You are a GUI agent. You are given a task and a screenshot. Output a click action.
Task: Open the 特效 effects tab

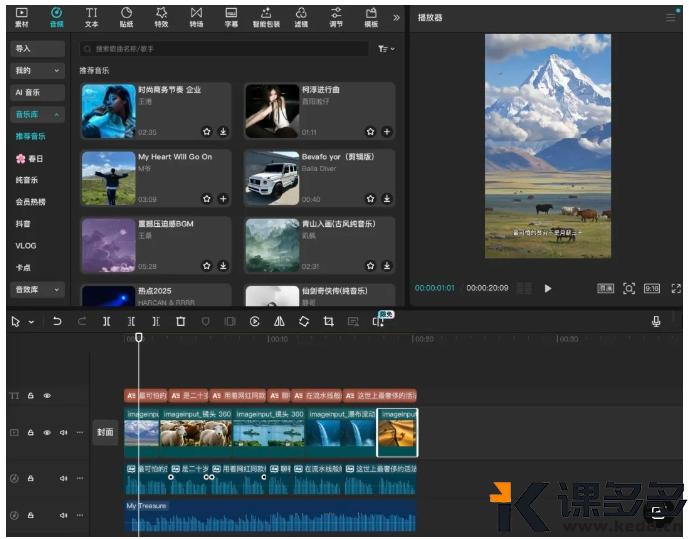[x=161, y=16]
